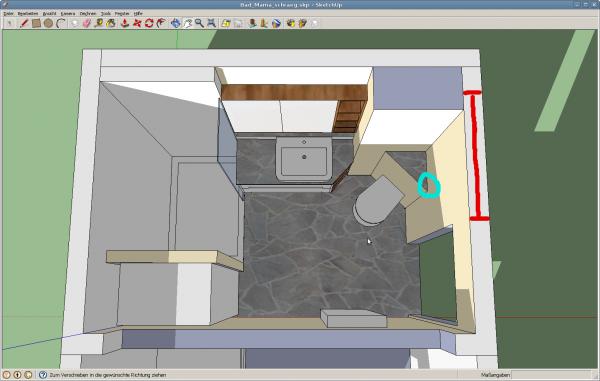Select the Circle drawing tool

(x=48, y=23)
